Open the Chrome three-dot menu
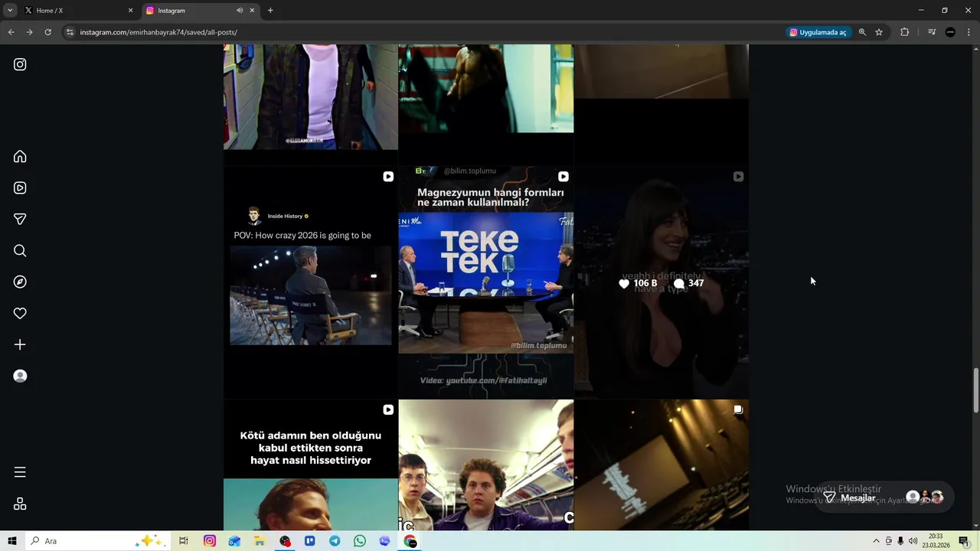This screenshot has height=551, width=980. pos(969,32)
